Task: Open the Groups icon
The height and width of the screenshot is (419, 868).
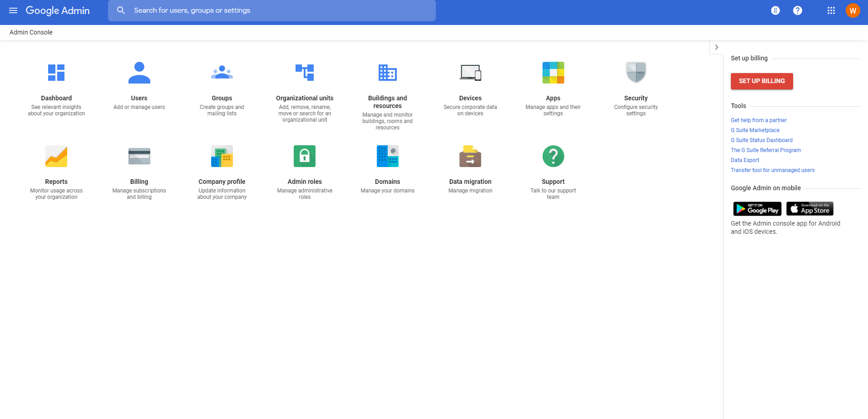Action: coord(222,73)
